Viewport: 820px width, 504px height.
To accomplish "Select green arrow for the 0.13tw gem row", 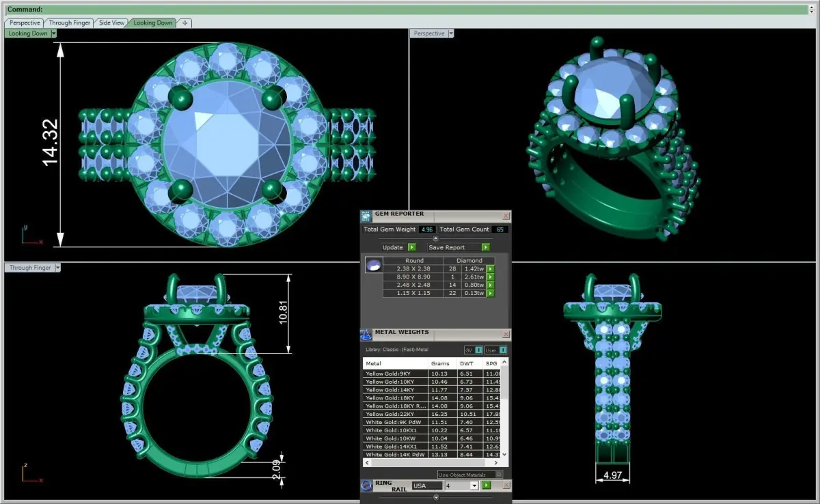I will click(x=490, y=293).
